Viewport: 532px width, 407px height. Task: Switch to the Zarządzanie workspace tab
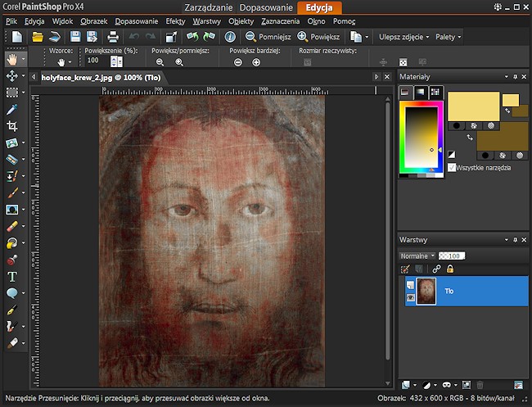coord(209,7)
